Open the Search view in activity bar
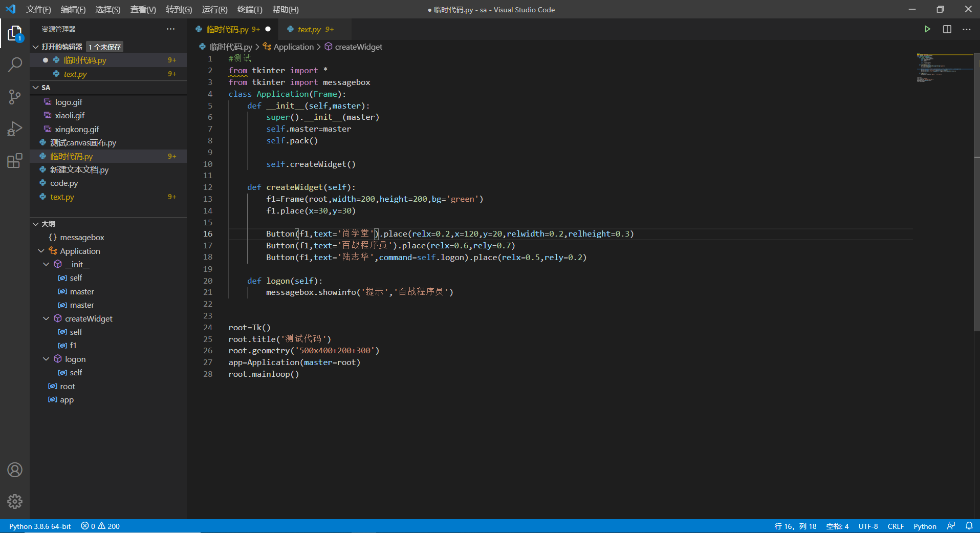 coord(15,65)
